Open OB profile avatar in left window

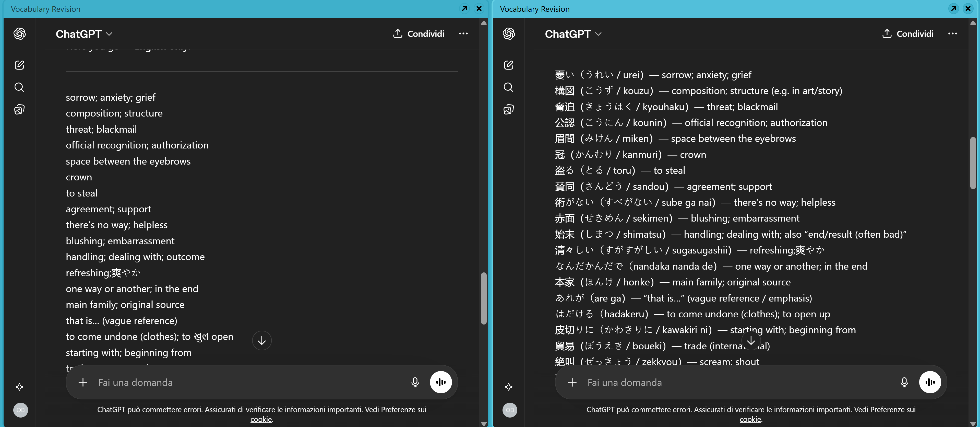coord(20,410)
